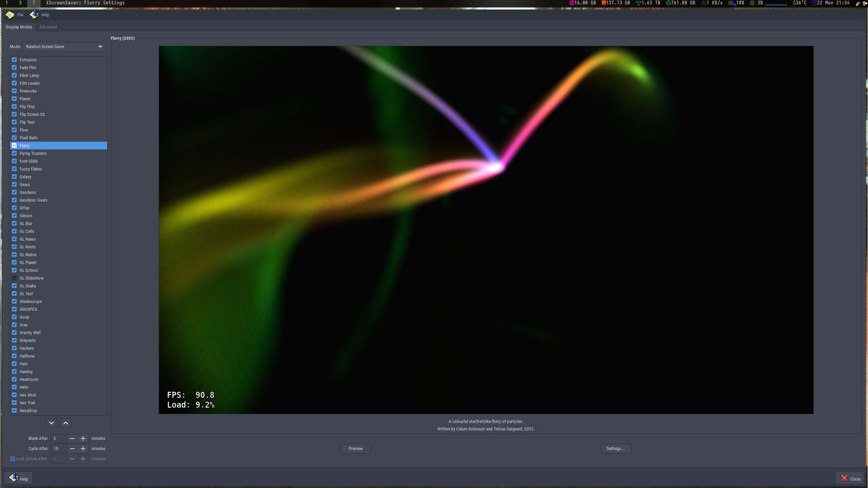The image size is (868, 488).
Task: Click the red X Close icon
Action: coord(844,478)
